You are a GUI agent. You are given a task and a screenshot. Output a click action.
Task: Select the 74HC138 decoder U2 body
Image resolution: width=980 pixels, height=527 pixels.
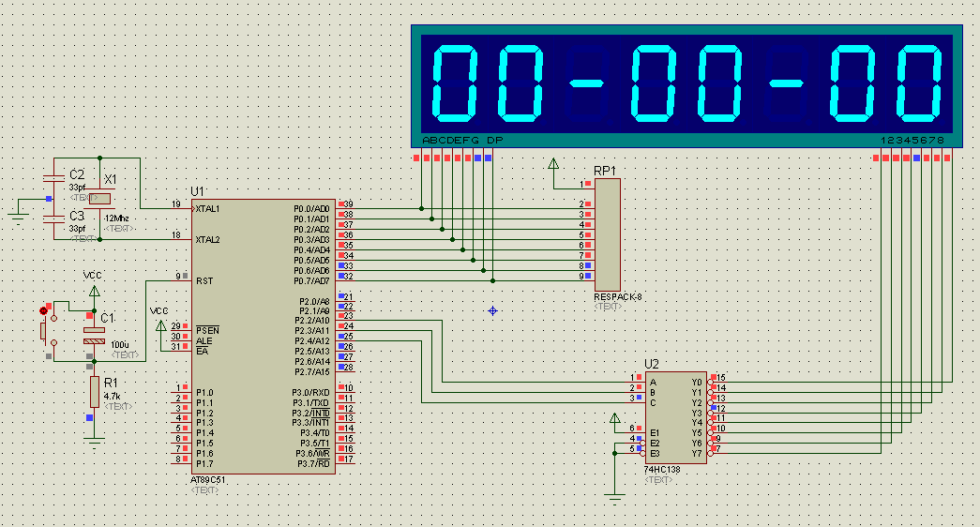[675, 417]
